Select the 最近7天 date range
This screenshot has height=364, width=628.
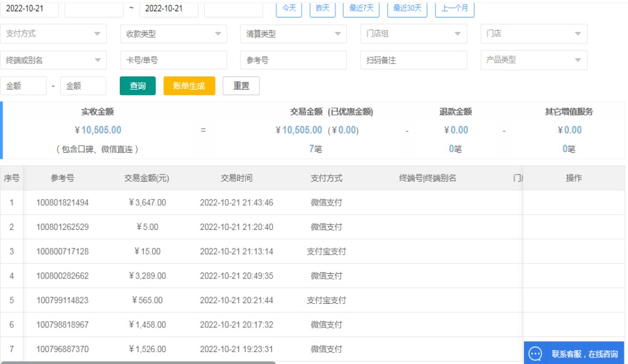361,8
